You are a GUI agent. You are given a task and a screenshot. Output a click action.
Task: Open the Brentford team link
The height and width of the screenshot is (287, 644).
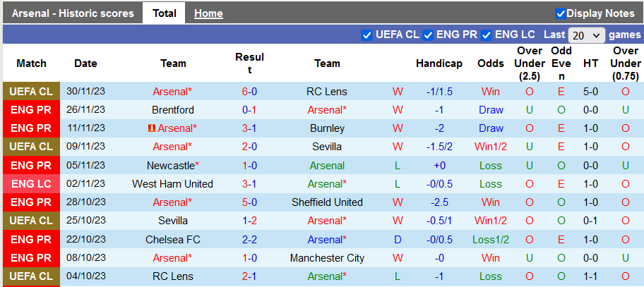pos(173,110)
